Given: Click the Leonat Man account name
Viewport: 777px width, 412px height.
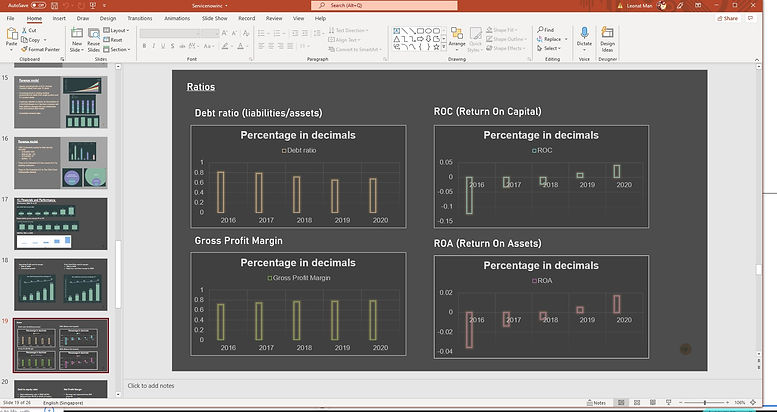Looking at the screenshot, I should pos(641,5).
